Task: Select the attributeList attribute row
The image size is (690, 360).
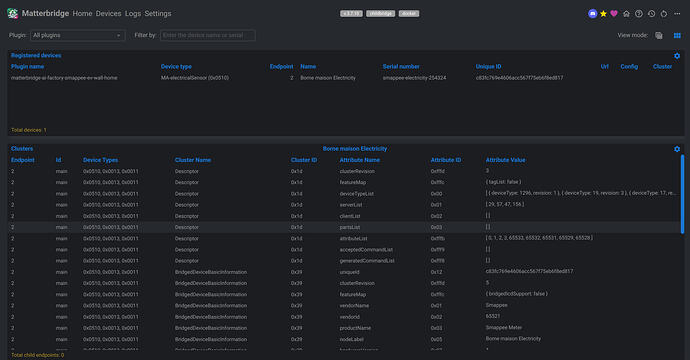Action: 345,239
